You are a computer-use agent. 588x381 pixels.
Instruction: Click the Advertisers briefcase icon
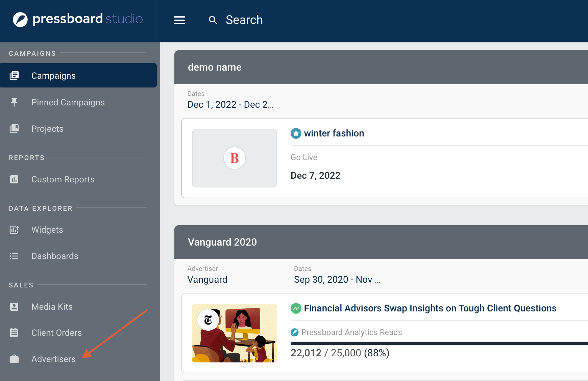click(14, 359)
